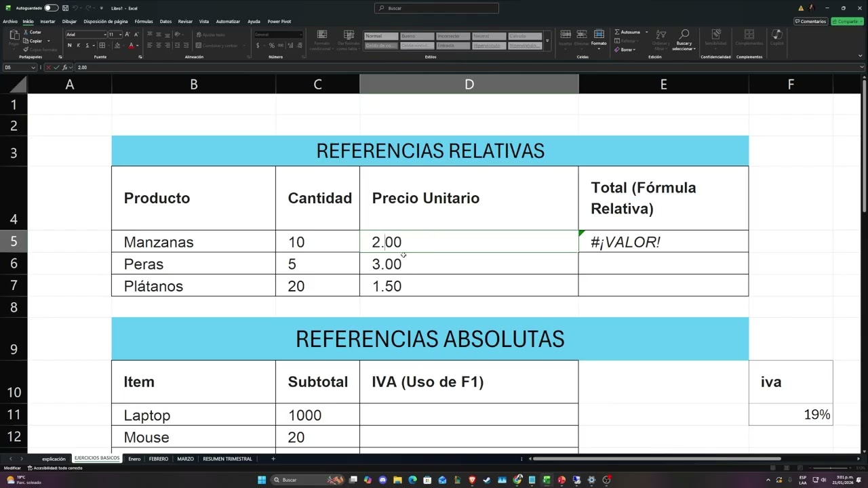Toggle the Autoguardado switch
This screenshot has height=488, width=868.
click(x=52, y=8)
